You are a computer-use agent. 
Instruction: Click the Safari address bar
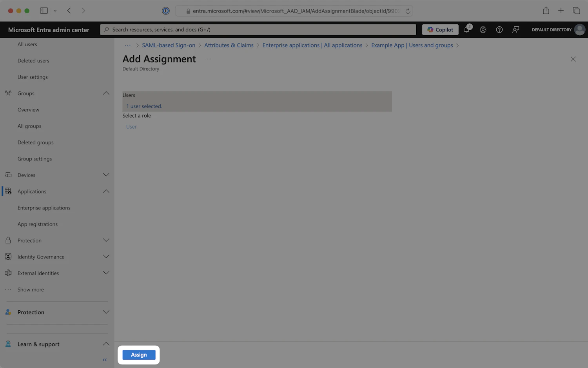click(x=294, y=11)
